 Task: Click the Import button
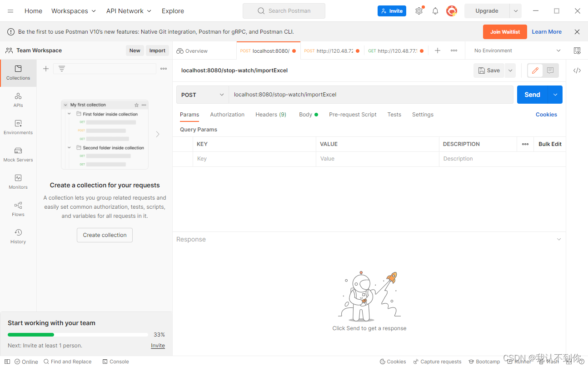pos(157,50)
